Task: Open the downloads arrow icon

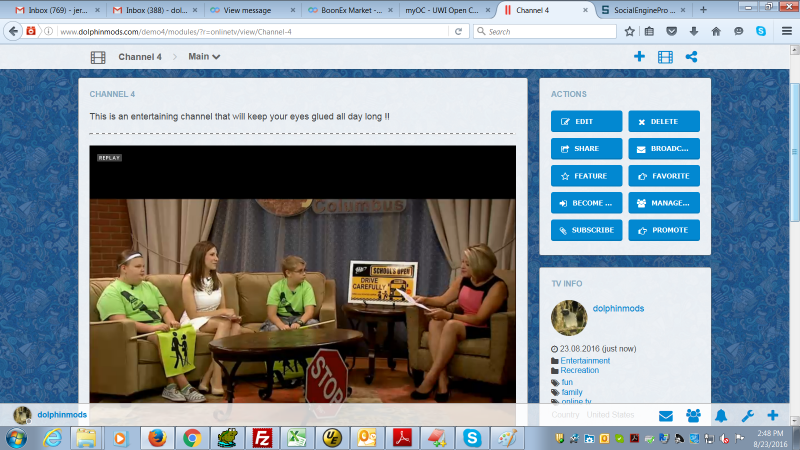Action: click(694, 32)
